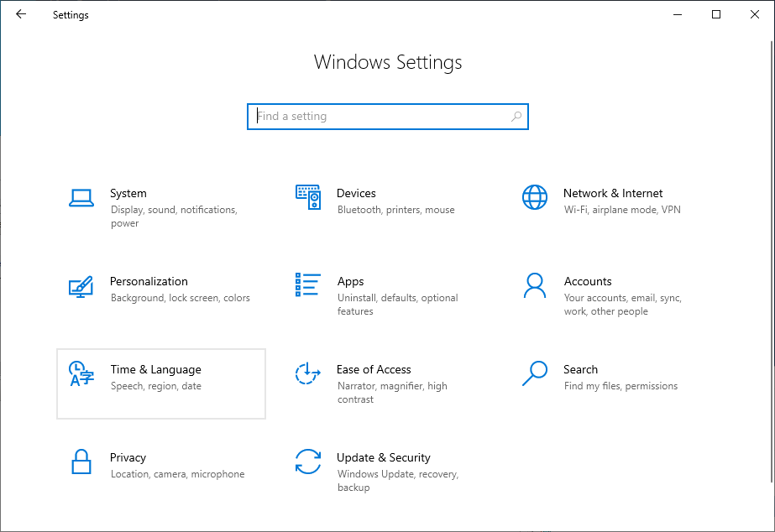Click 'Find my files, permissions' description

[x=621, y=386]
